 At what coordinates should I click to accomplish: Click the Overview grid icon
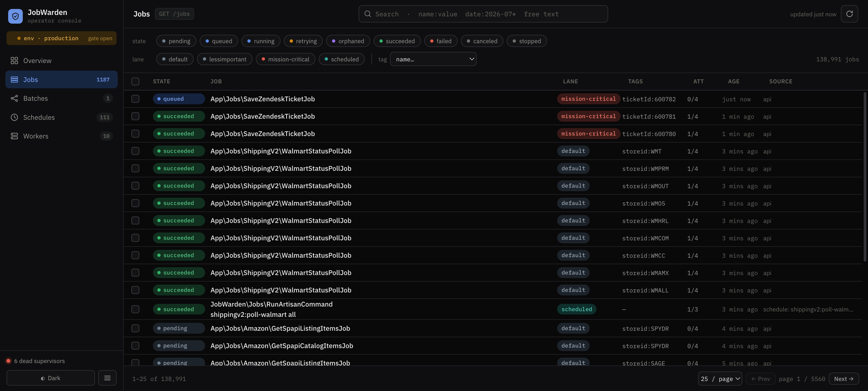pos(14,60)
